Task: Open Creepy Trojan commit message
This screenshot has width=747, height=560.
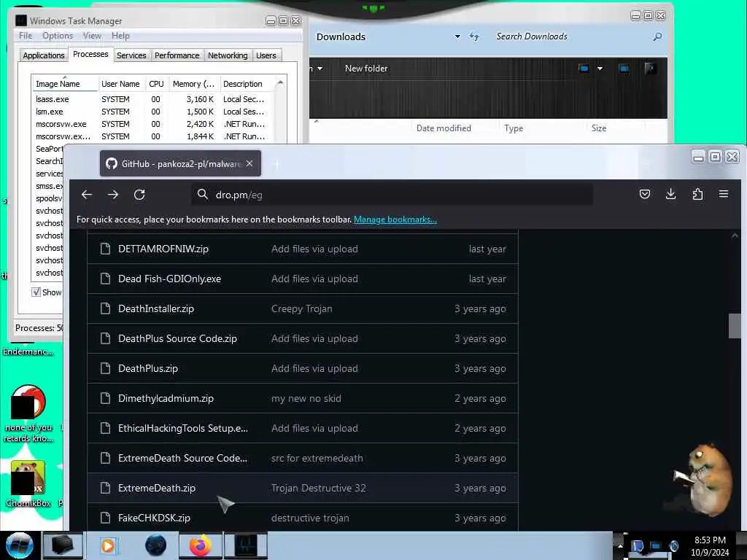Action: pos(301,308)
